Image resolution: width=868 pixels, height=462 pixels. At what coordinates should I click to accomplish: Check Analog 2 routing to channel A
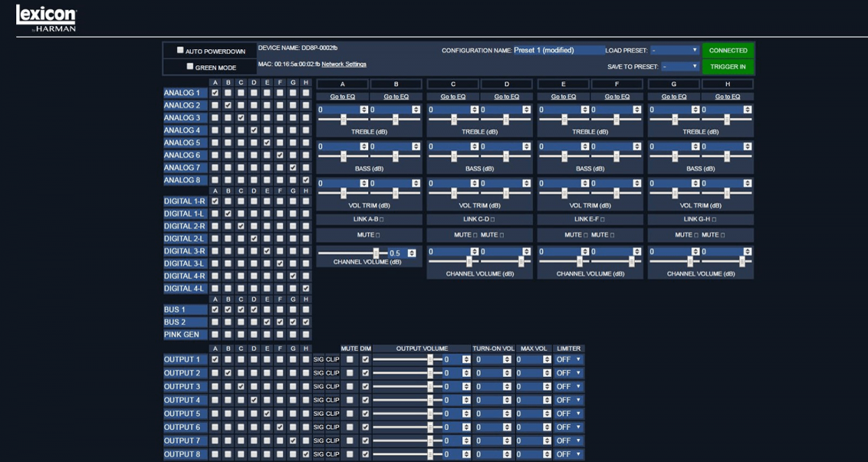tap(215, 105)
